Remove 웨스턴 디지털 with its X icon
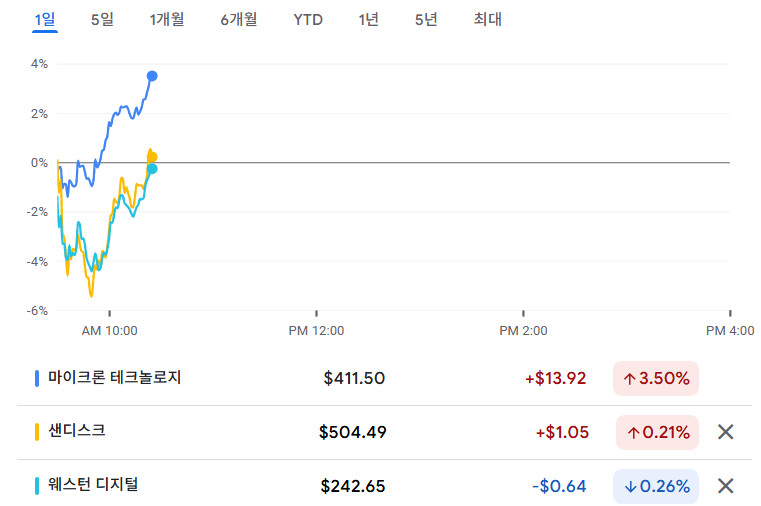Screen dimensions: 761x506 [x=726, y=486]
